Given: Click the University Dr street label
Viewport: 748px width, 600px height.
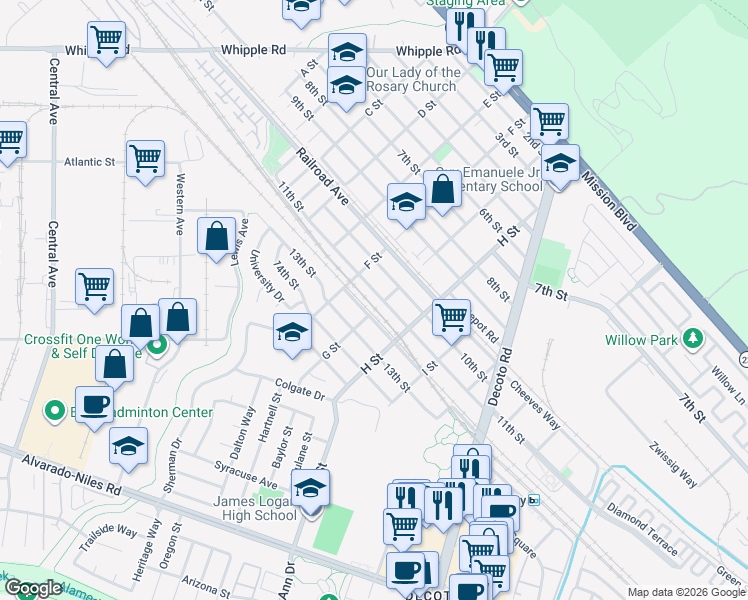Looking at the screenshot, I should point(267,276).
